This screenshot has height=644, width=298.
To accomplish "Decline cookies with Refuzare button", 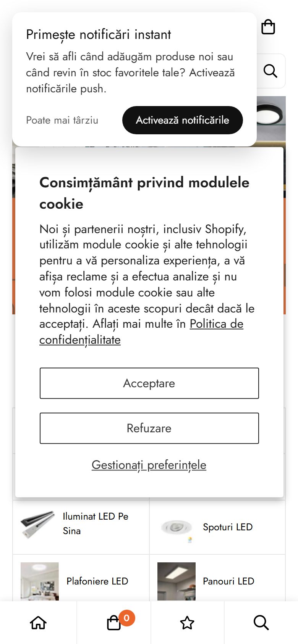I will point(149,428).
